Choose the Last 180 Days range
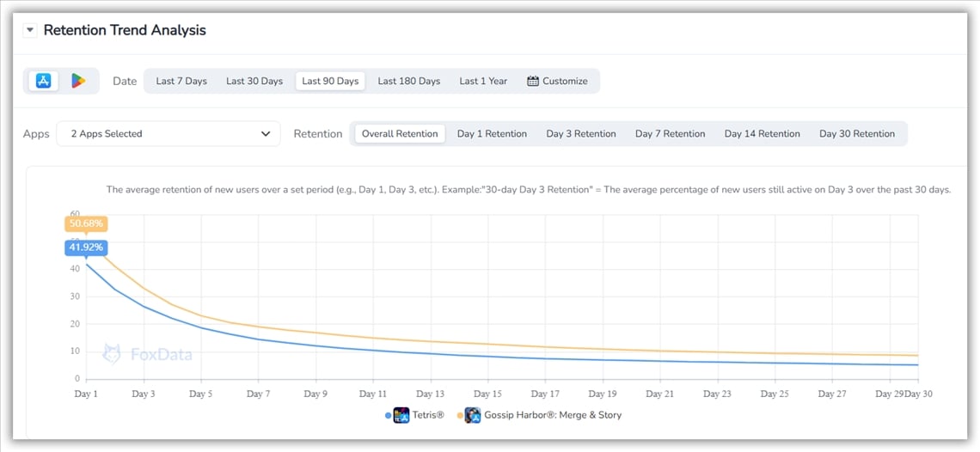Image resolution: width=980 pixels, height=452 pixels. [409, 82]
